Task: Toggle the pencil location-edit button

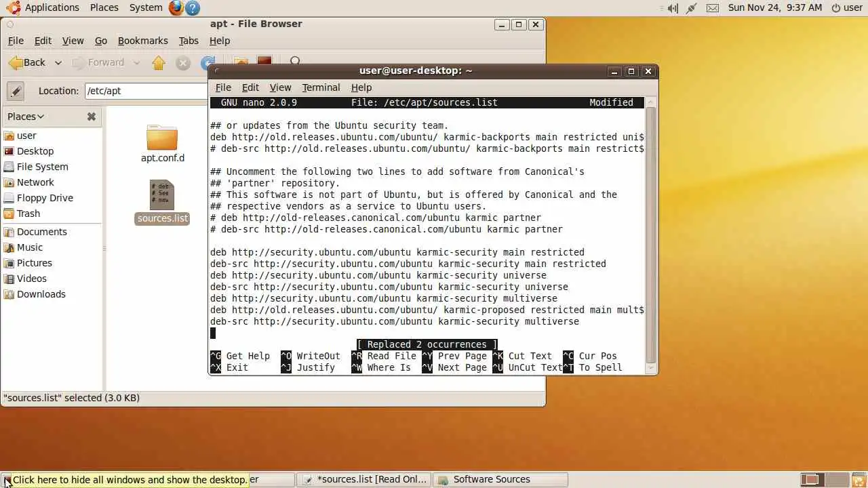Action: pos(16,91)
